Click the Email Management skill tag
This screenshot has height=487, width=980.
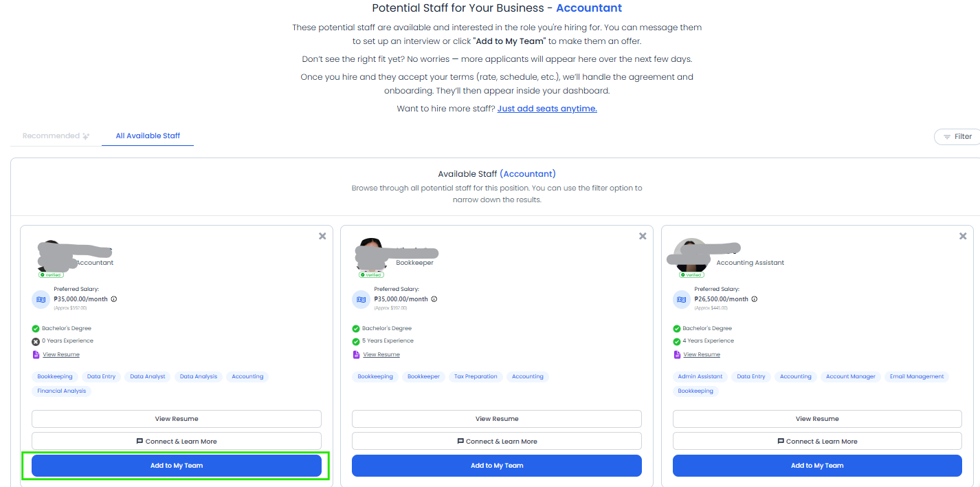tap(916, 376)
